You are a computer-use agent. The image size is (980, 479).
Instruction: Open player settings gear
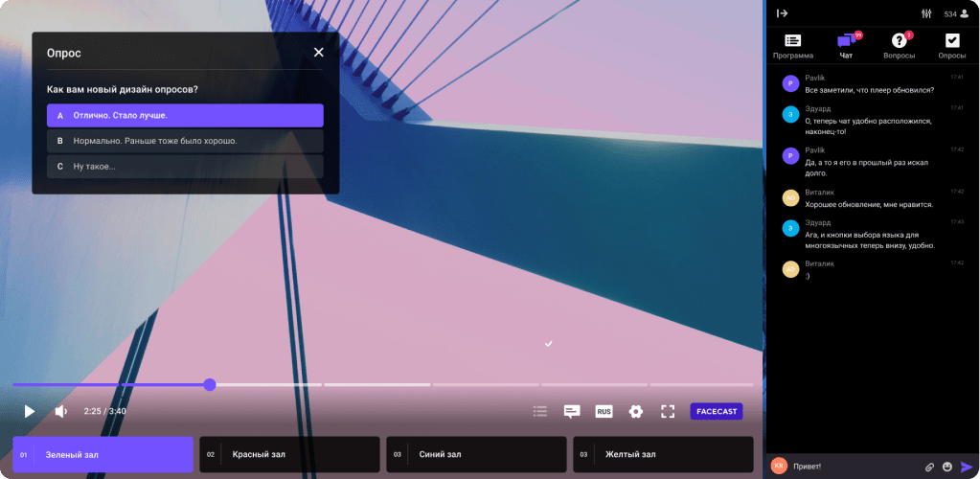click(x=635, y=411)
